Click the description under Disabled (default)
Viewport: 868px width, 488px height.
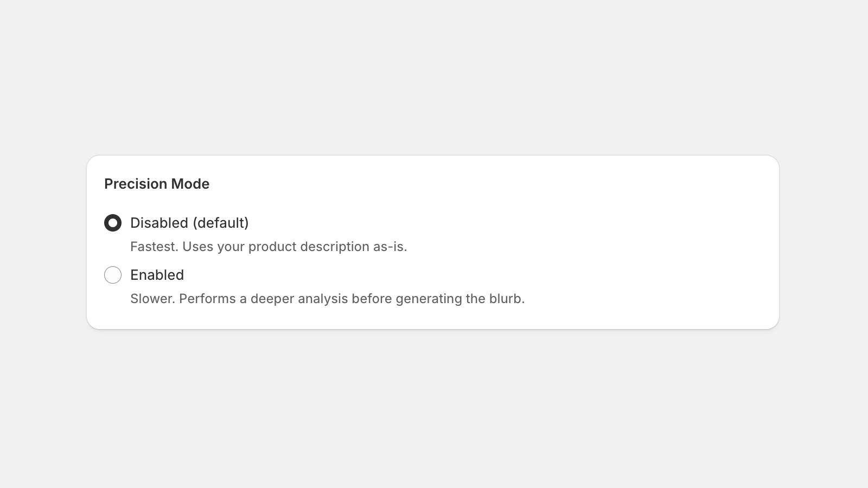(269, 247)
